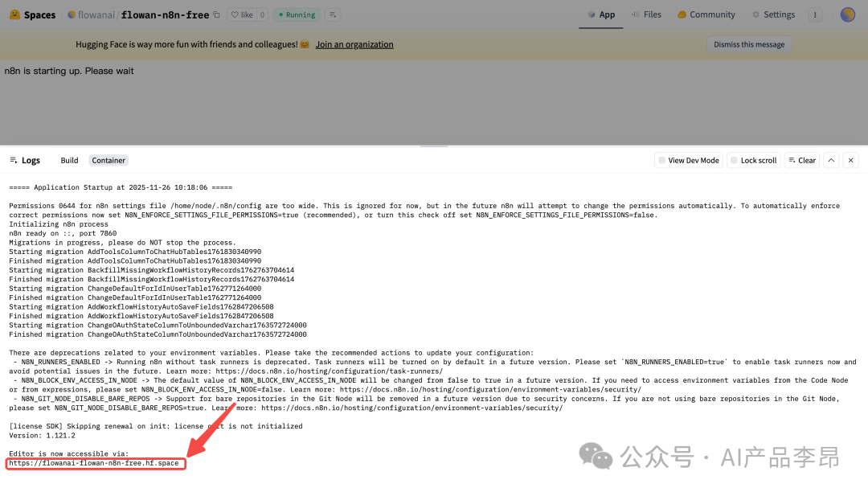Click the Join an organization link
868x492 pixels.
[354, 44]
